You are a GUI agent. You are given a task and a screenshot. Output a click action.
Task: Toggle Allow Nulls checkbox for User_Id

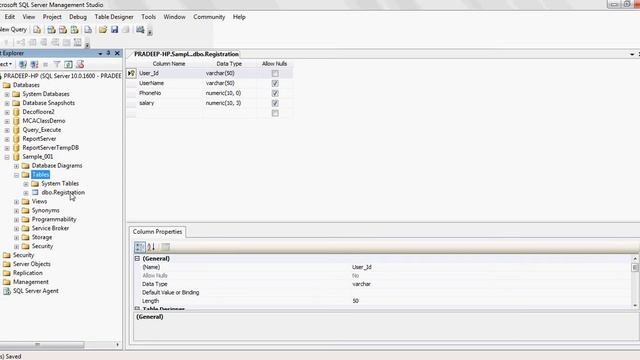point(275,73)
